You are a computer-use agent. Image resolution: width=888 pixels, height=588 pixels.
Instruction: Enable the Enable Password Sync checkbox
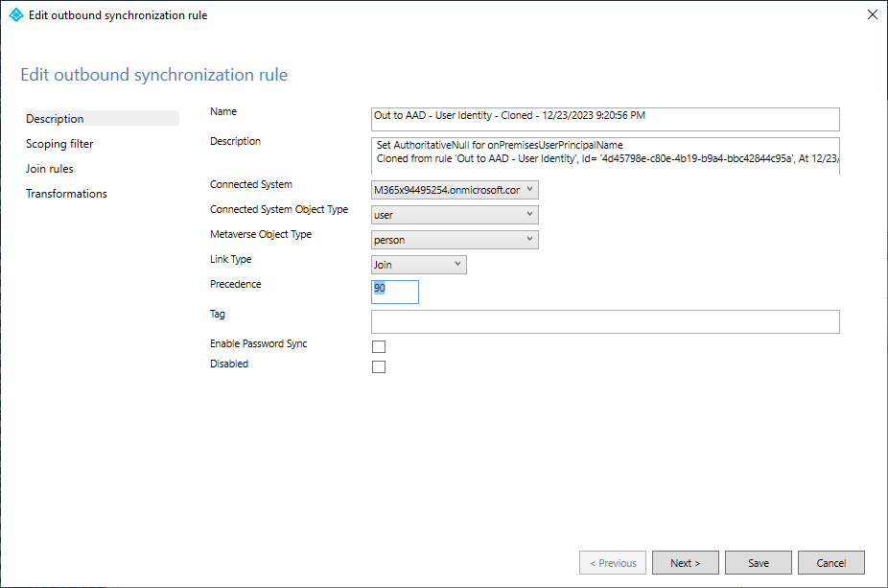[x=379, y=346]
